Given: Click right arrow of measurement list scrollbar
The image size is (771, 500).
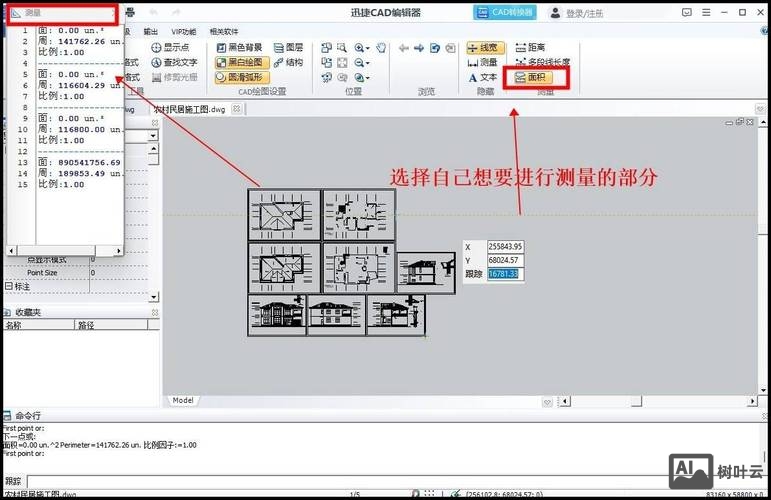Looking at the screenshot, I should [118, 251].
